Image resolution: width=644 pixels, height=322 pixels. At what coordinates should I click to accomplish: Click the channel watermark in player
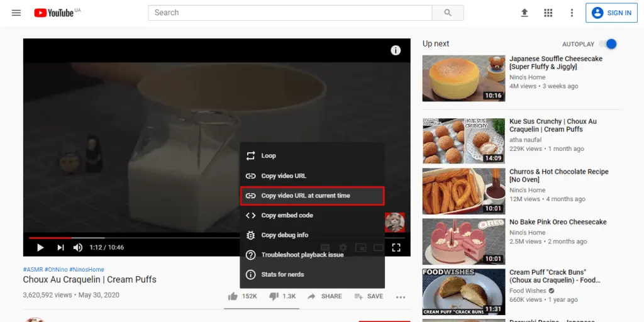pos(395,222)
